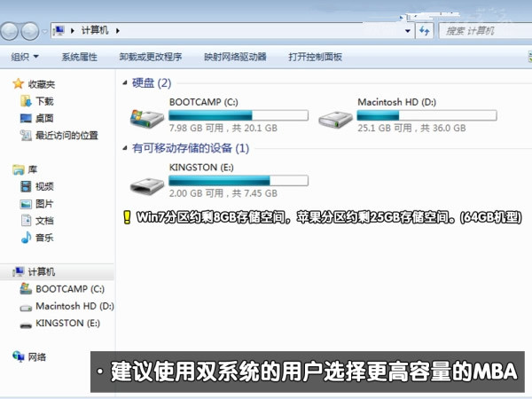Screen dimensions: 532x399
Task: Open the 组织 dropdown menu
Action: [x=25, y=57]
